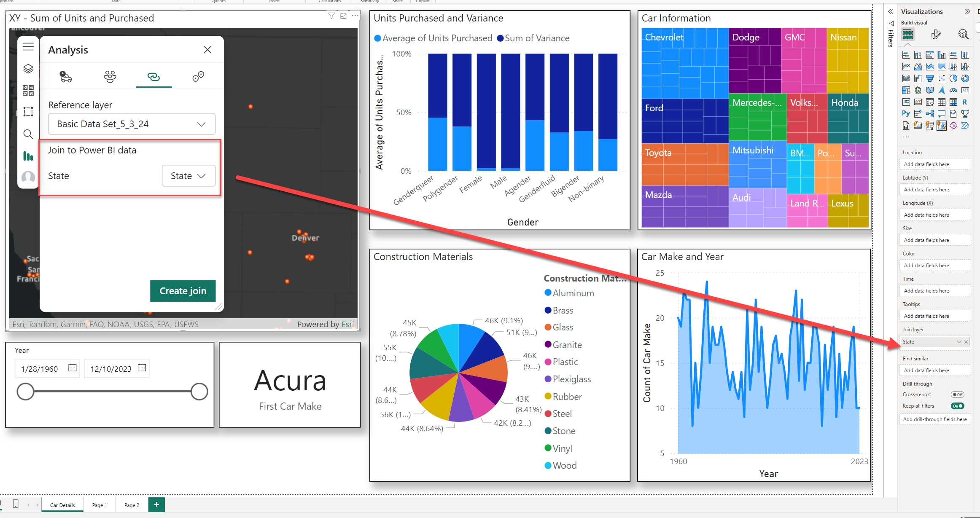Switch to the Format visual pane icon
The height and width of the screenshot is (518, 980).
pos(936,34)
